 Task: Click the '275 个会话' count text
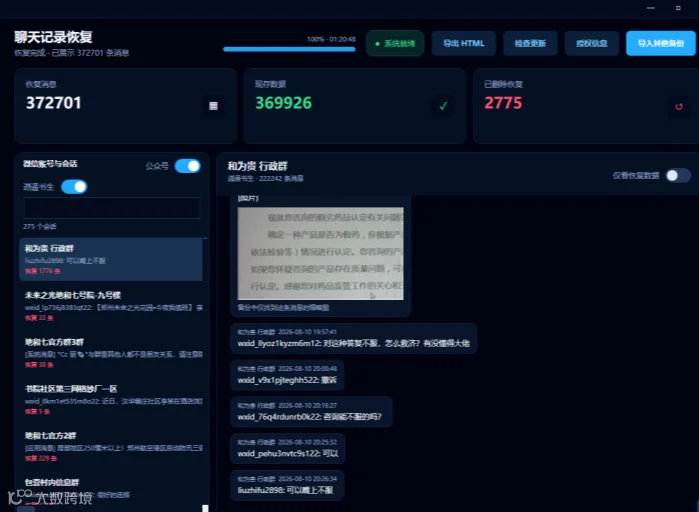(x=40, y=226)
